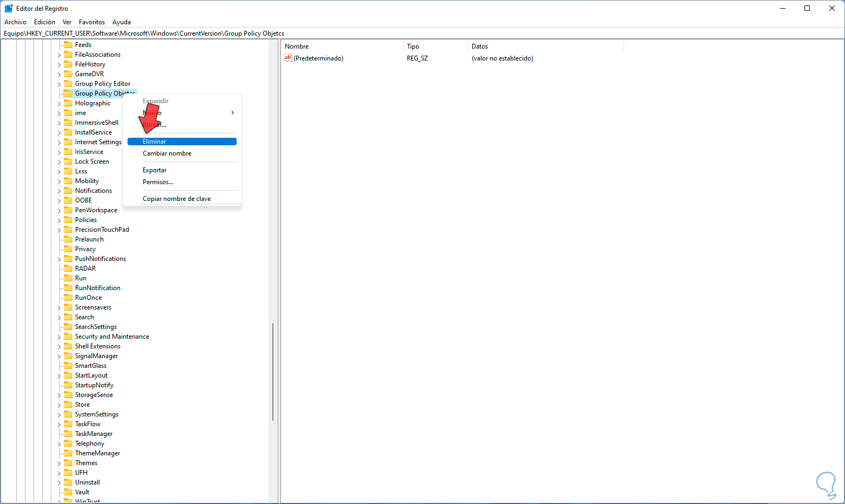
Task: Select the Shell Extensions key
Action: (x=98, y=346)
